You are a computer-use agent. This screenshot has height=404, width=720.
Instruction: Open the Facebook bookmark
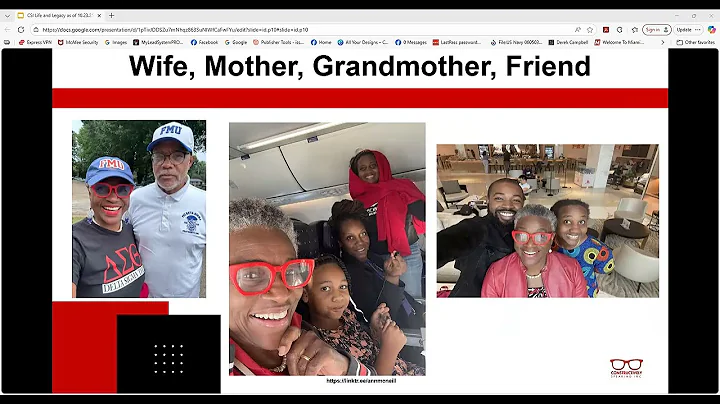pos(204,42)
